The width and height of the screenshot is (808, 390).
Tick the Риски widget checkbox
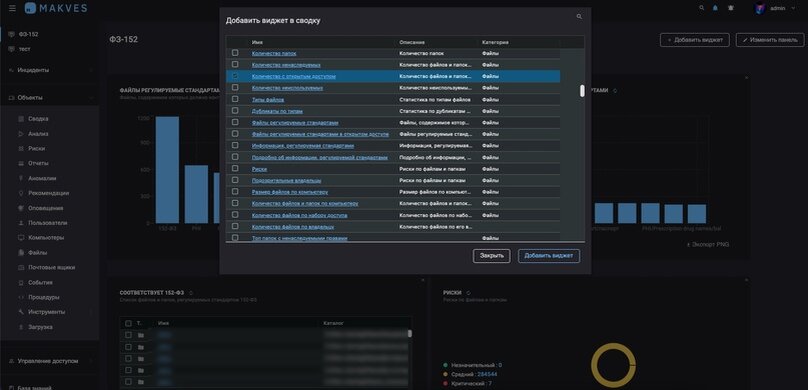point(235,168)
